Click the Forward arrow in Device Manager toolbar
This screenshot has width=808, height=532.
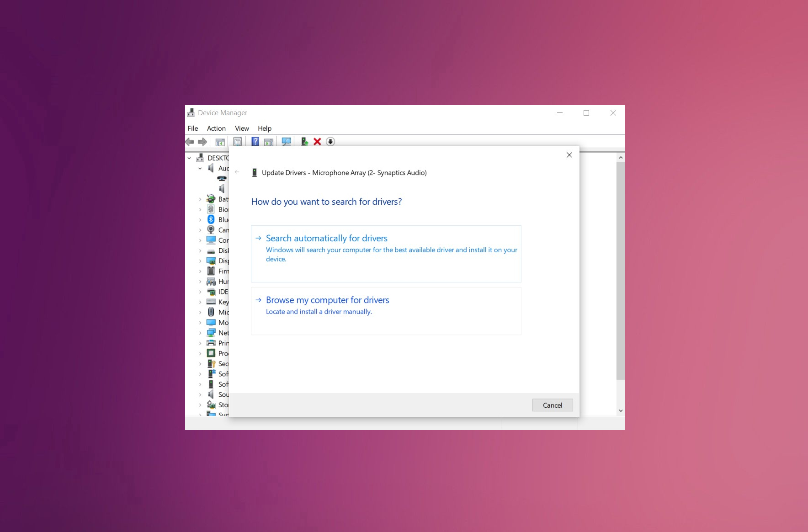point(202,142)
